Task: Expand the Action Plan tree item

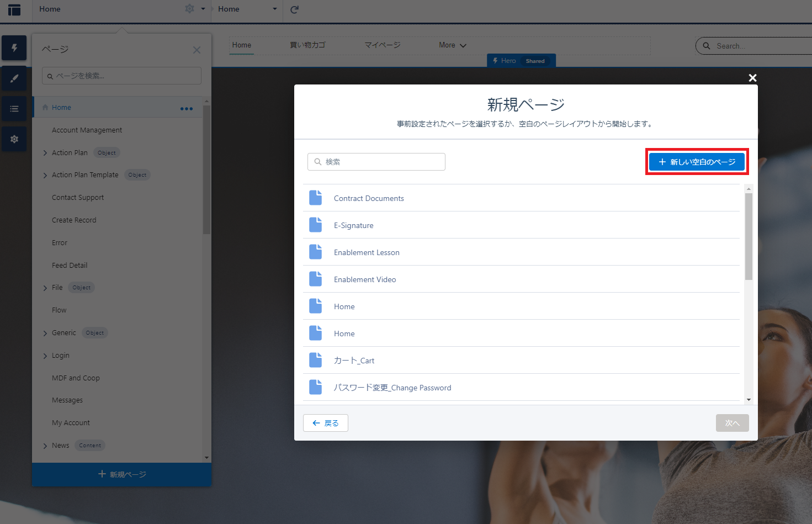Action: click(x=45, y=153)
